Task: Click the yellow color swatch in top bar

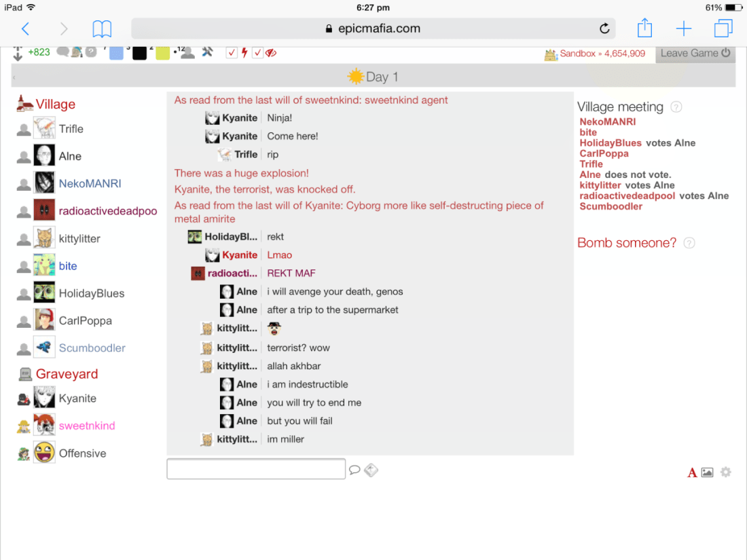Action: [162, 53]
